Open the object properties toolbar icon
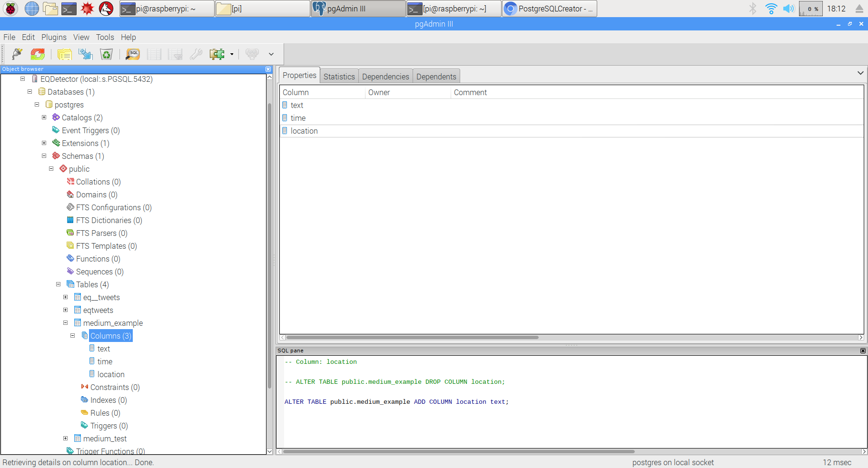Screen dimensions: 868x468 (65, 54)
